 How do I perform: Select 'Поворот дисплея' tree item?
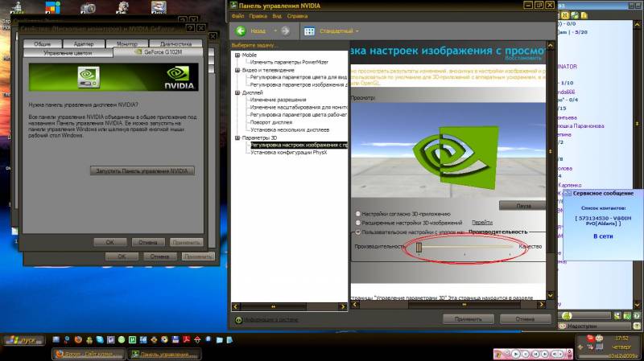271,123
